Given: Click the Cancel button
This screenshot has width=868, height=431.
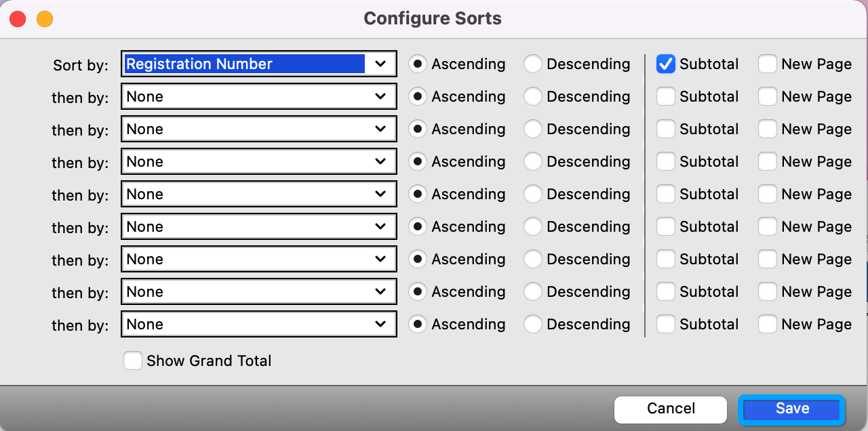Looking at the screenshot, I should point(671,409).
